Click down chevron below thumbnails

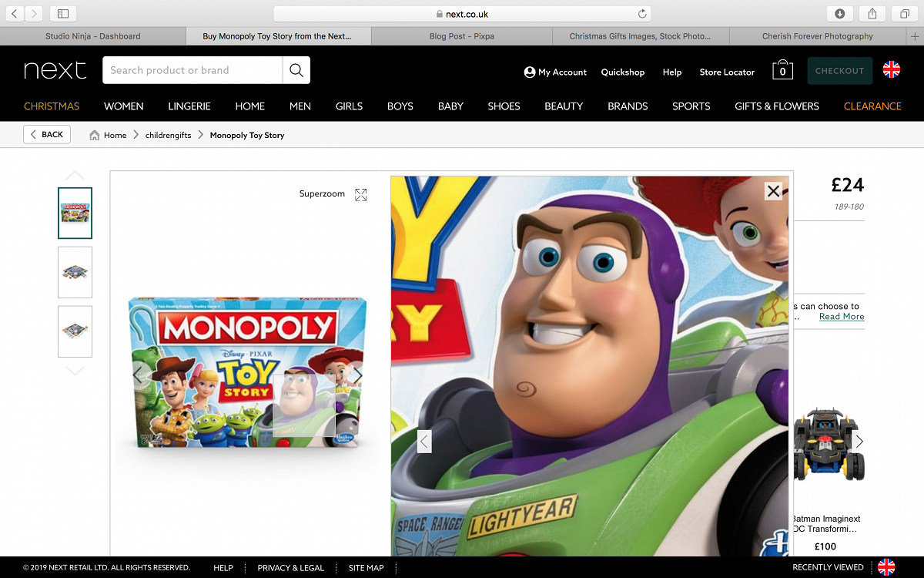75,371
